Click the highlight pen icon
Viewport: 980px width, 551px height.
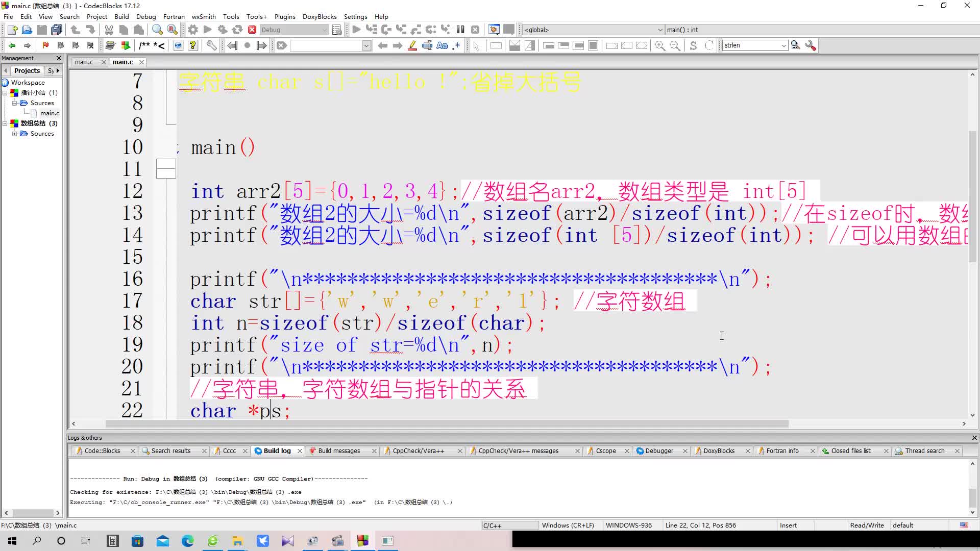tap(412, 45)
